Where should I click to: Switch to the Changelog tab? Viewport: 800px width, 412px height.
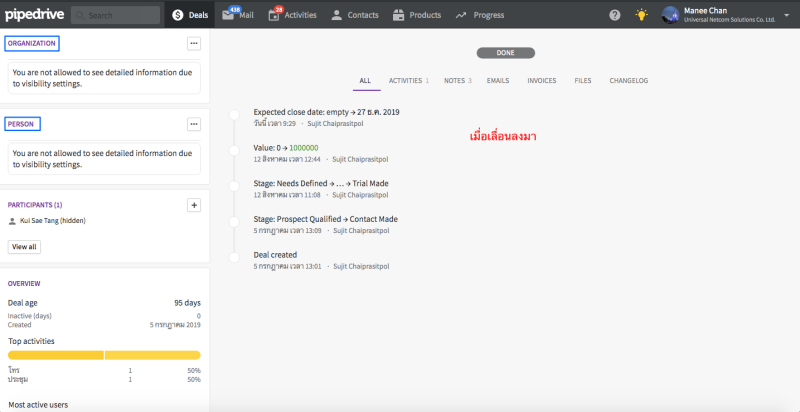pyautogui.click(x=629, y=80)
